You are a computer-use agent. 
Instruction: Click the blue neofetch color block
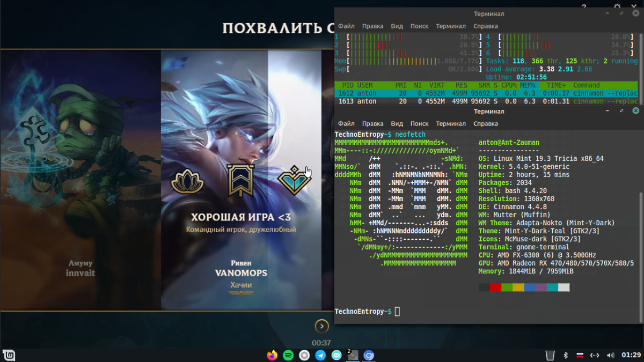pos(530,287)
